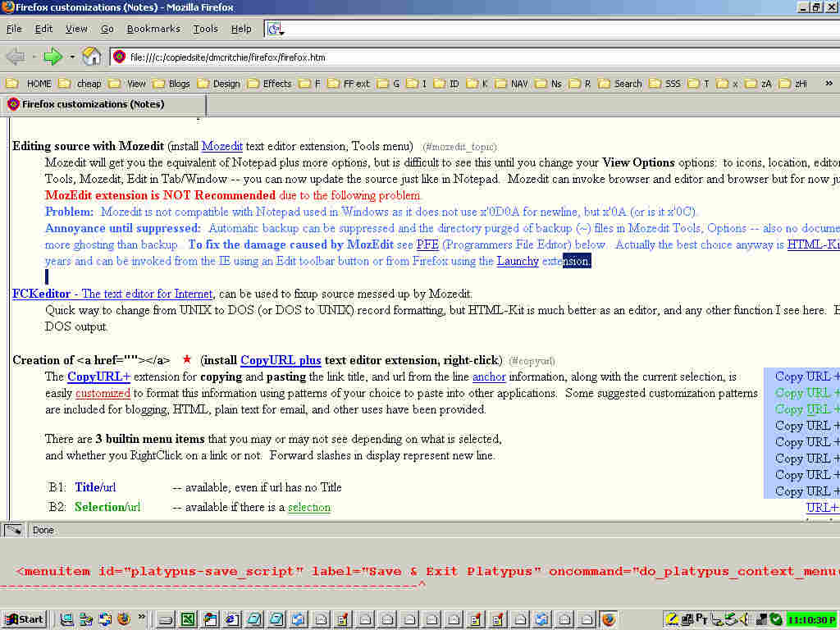Open the zHi bookmarks folder
The width and height of the screenshot is (840, 630).
pos(793,84)
